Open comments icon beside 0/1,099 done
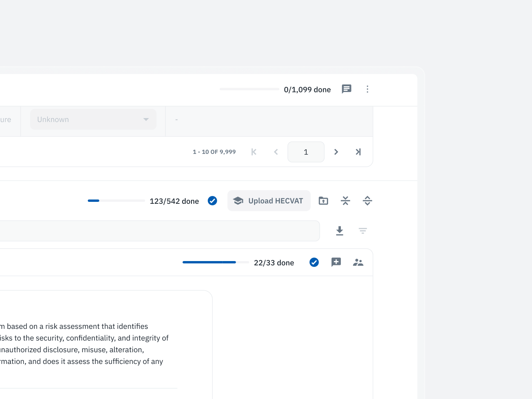Viewport: 532px width, 399px height. (346, 89)
